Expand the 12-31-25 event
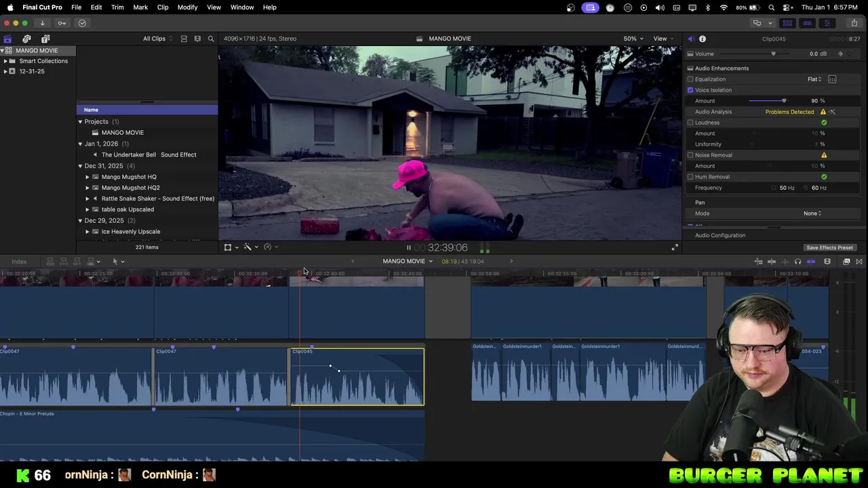 5,71
